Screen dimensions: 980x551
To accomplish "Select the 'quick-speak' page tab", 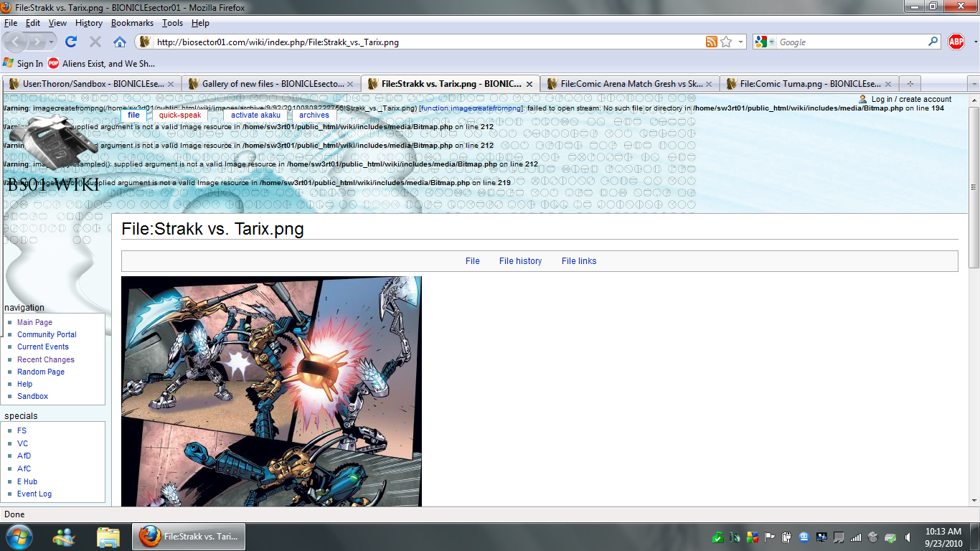I will click(x=180, y=115).
